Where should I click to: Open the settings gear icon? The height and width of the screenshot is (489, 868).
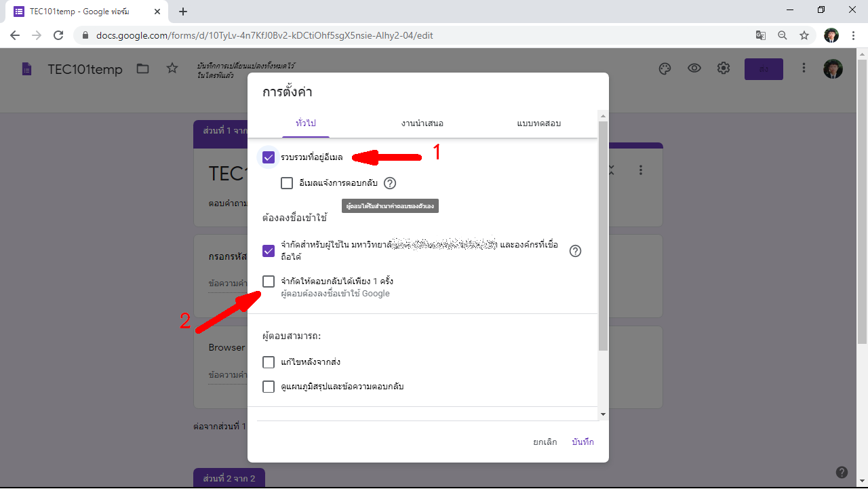[x=724, y=69]
